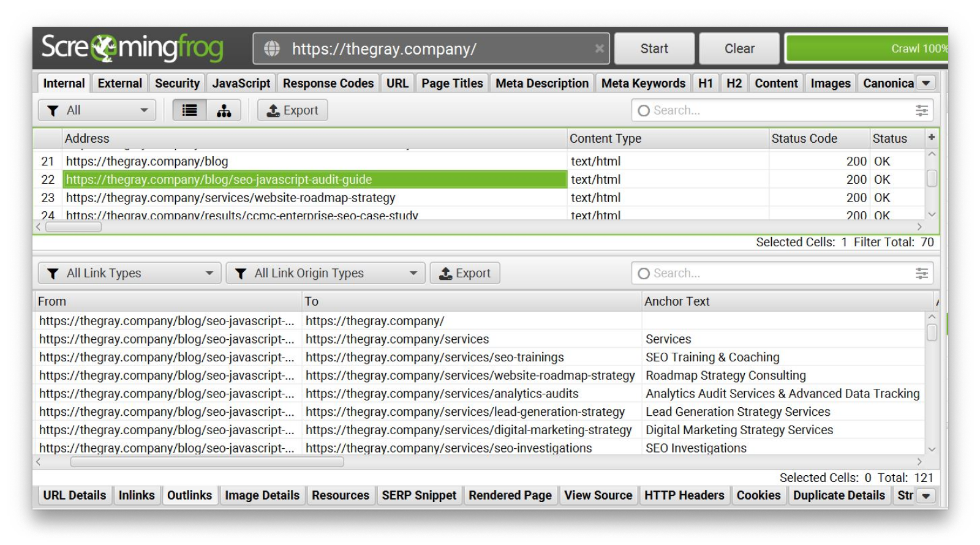
Task: Export the upper crawl table
Action: click(x=293, y=110)
